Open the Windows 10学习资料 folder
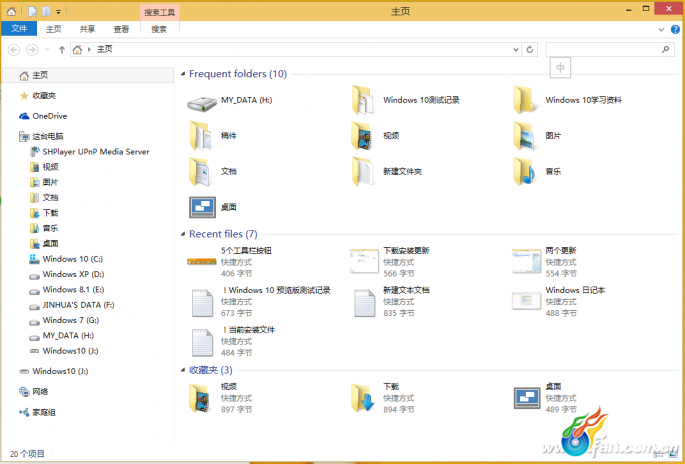The height and width of the screenshot is (464, 685). pyautogui.click(x=567, y=100)
